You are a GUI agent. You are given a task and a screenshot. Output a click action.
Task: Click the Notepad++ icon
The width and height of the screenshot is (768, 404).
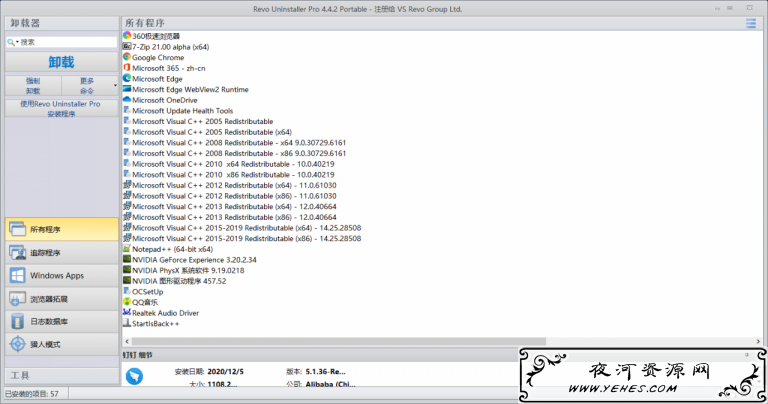coord(127,249)
